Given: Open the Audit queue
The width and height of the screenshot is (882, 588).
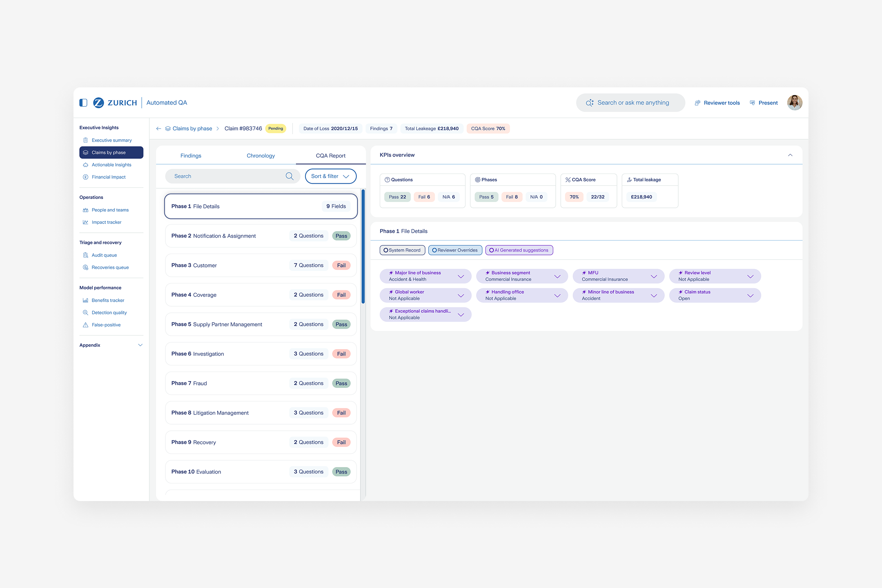Looking at the screenshot, I should pos(111,255).
